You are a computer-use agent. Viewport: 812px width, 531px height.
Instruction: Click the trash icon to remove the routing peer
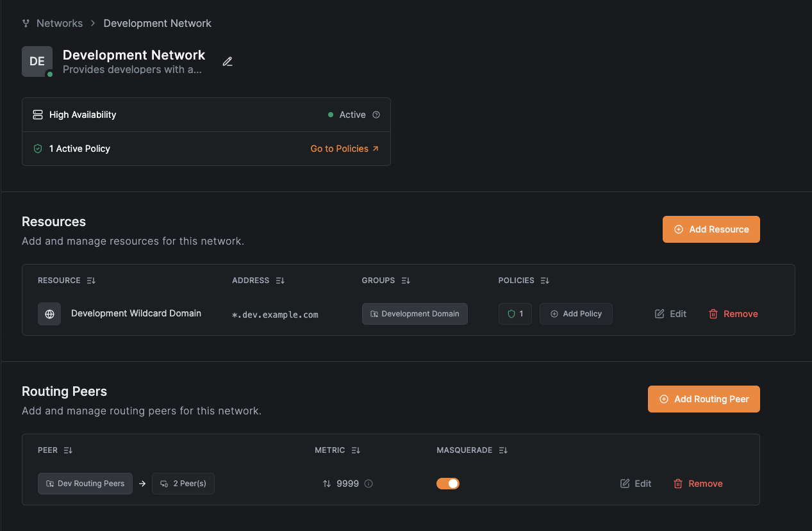pyautogui.click(x=678, y=484)
